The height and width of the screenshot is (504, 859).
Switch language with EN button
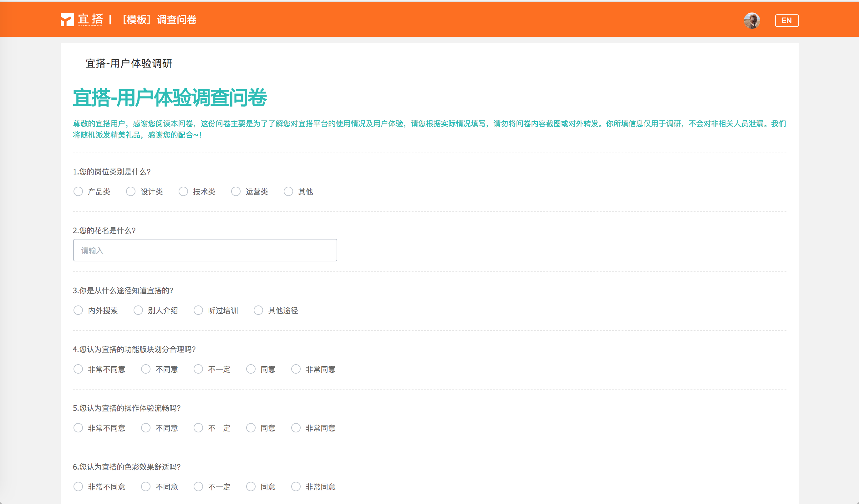pyautogui.click(x=786, y=20)
